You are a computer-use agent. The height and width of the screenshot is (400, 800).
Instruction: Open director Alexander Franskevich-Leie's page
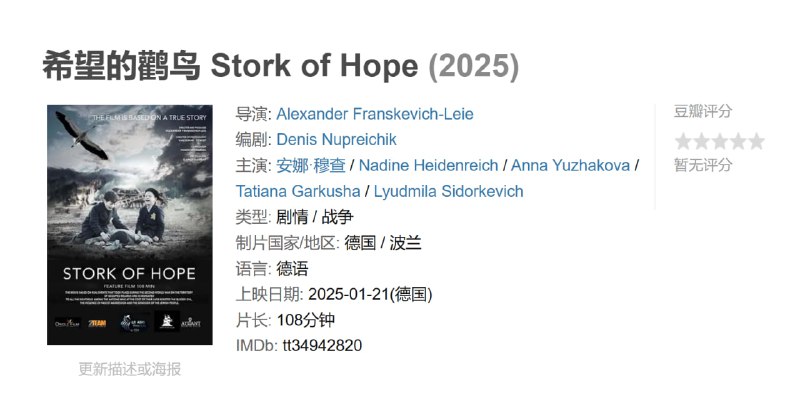pos(375,113)
